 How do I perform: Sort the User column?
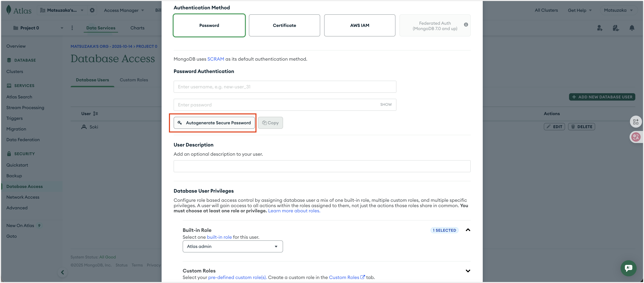point(95,114)
